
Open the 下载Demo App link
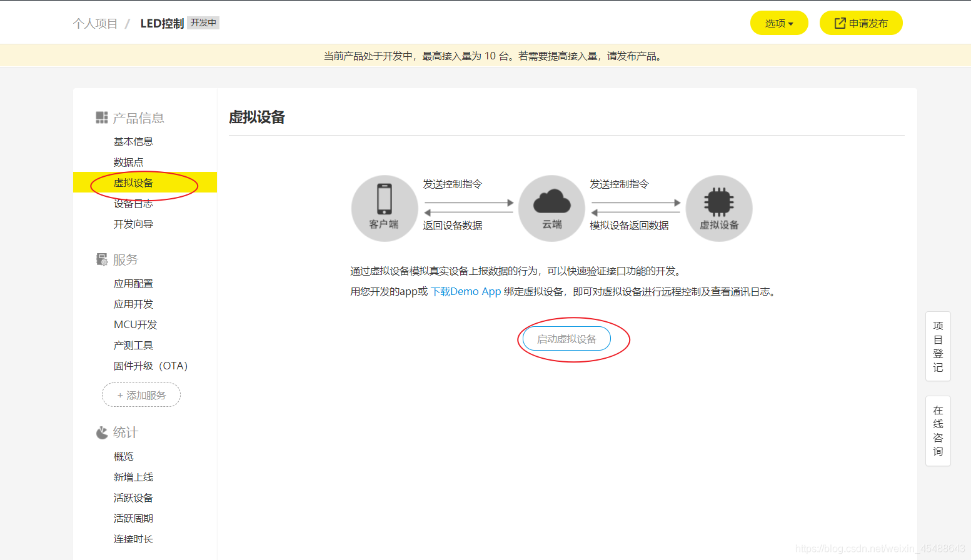[466, 292]
